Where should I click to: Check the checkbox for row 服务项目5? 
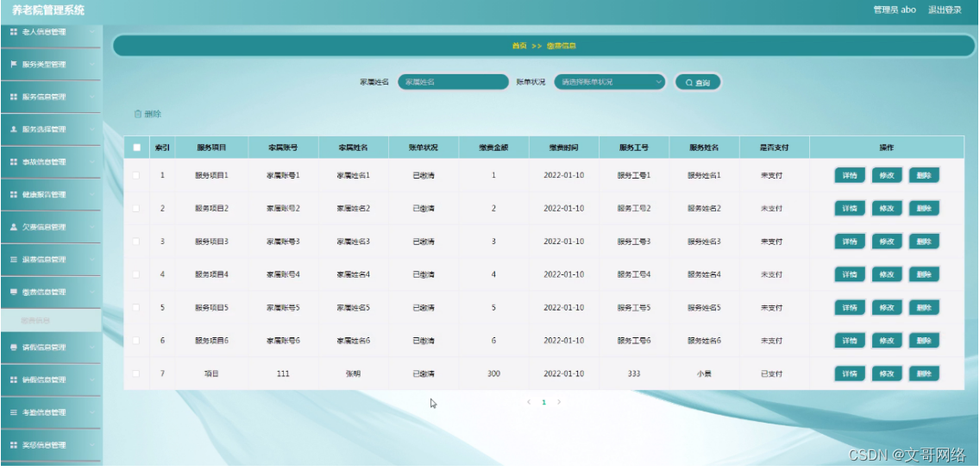tap(136, 307)
